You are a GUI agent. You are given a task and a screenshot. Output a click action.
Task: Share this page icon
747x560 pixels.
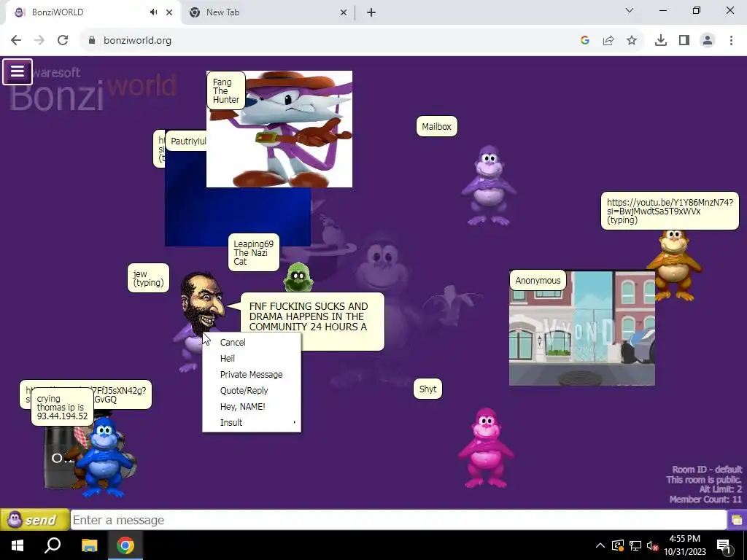608,41
